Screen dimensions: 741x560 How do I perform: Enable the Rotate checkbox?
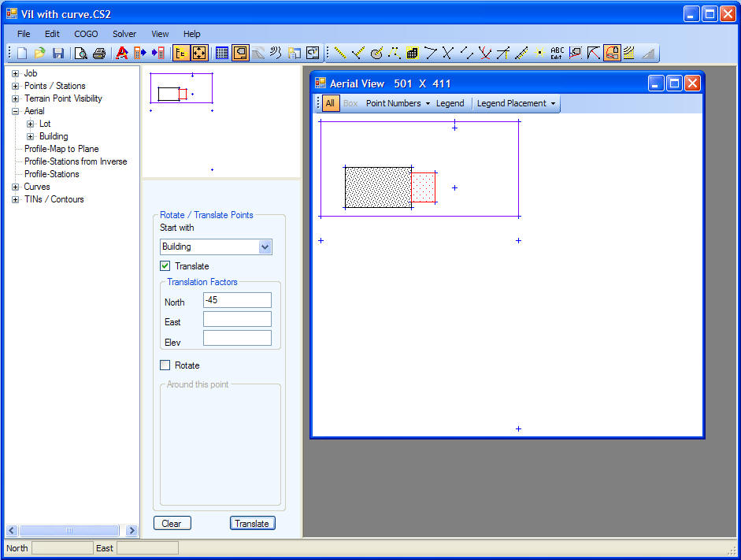pyautogui.click(x=165, y=365)
